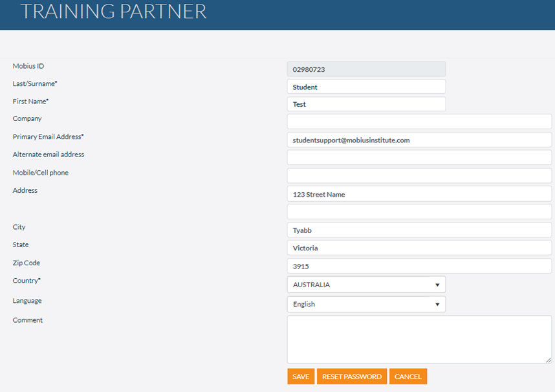
Task: Focus the City field containing Tyabb
Action: tap(419, 230)
